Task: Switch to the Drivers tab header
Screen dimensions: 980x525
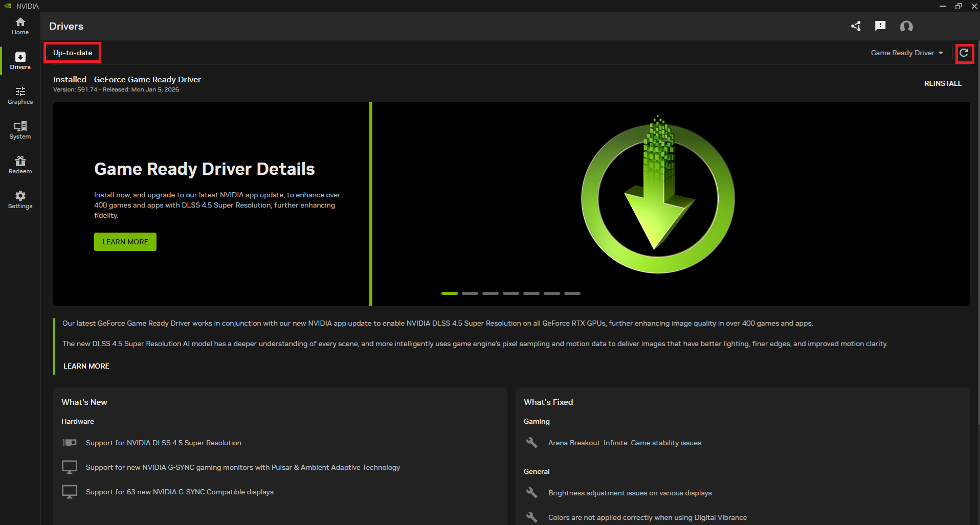Action: 66,26
